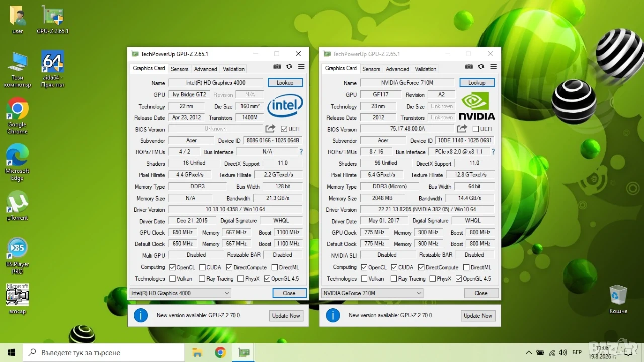Image resolution: width=644 pixels, height=362 pixels.
Task: Switch to Advanced tab in NVIDIA window
Action: click(x=397, y=69)
